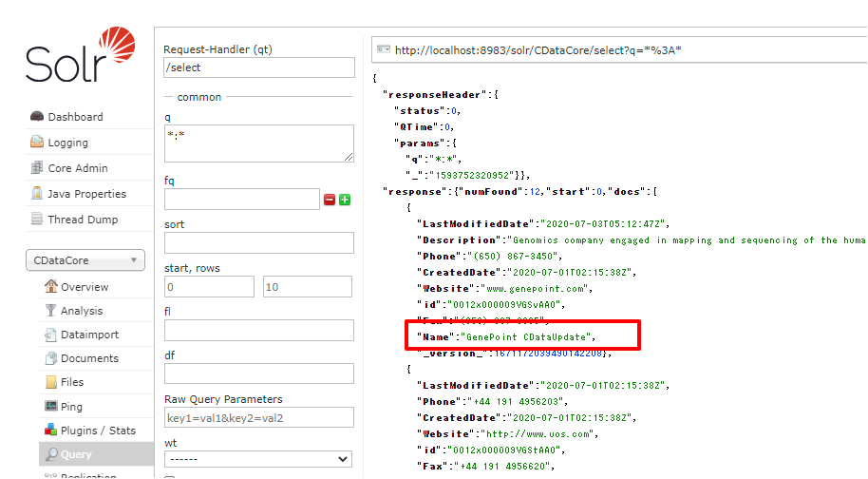Click the rows field showing 10
Viewport: 868px width, 479px height.
click(x=307, y=287)
